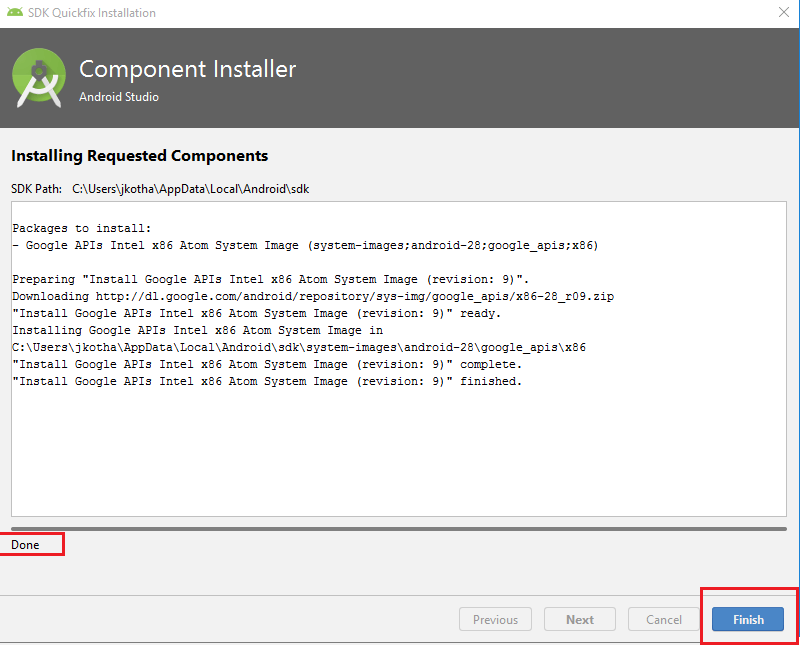
Task: Click the SDK path value text
Action: tap(190, 188)
